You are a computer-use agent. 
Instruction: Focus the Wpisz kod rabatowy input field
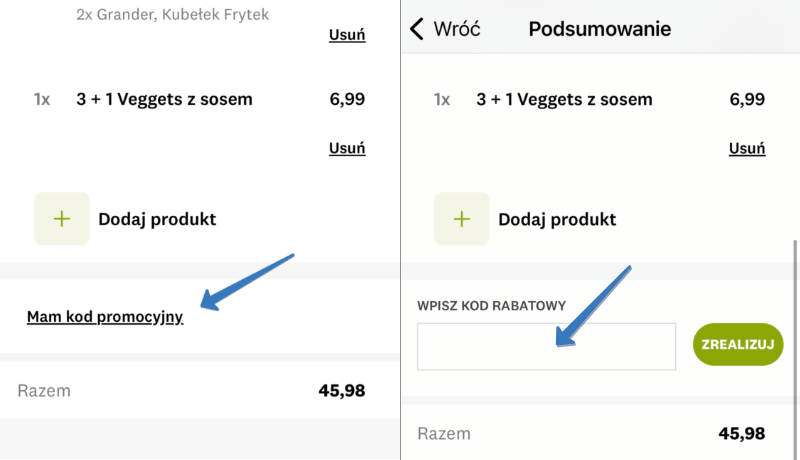tap(546, 346)
